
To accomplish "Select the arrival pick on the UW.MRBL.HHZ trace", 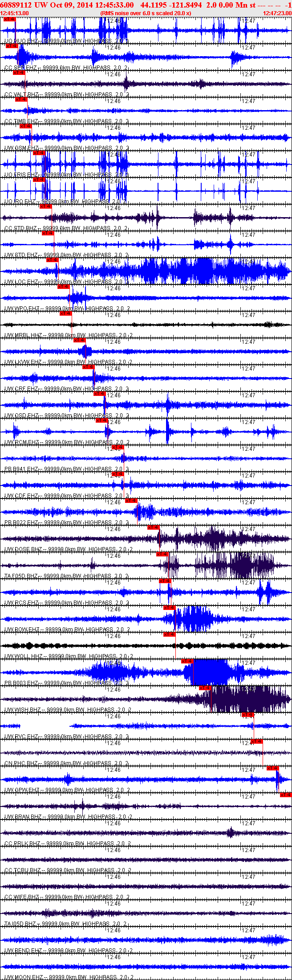I will (66, 313).
